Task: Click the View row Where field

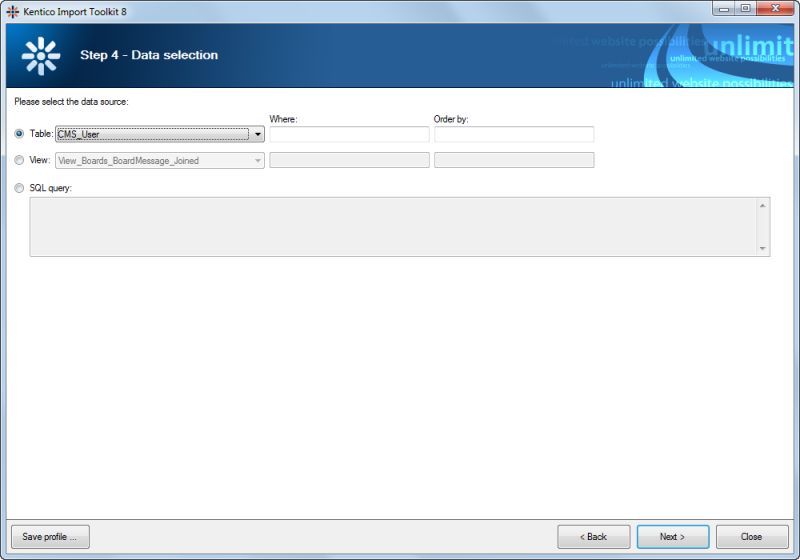Action: 349,160
